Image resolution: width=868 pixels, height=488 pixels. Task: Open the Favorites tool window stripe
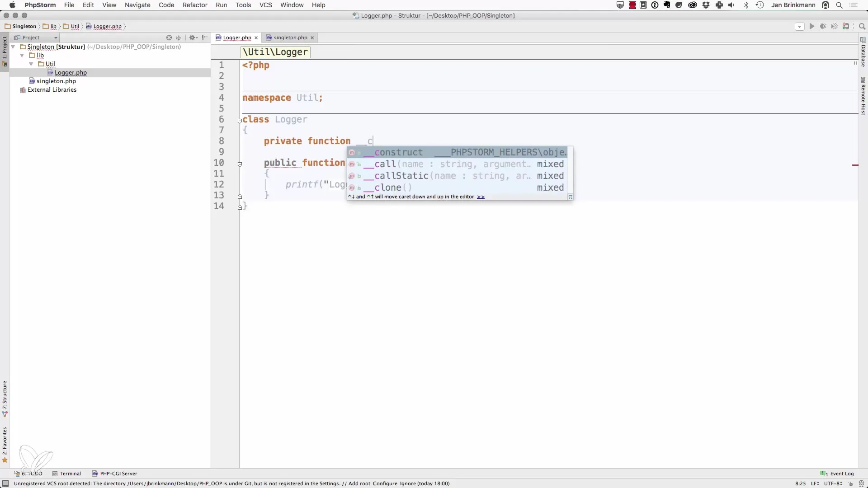[x=5, y=445]
